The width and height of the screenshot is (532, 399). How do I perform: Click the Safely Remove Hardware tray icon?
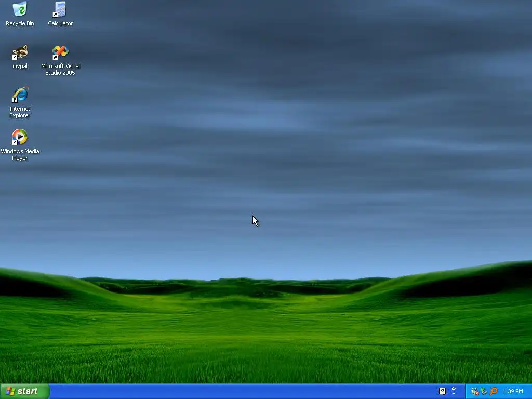click(x=484, y=391)
